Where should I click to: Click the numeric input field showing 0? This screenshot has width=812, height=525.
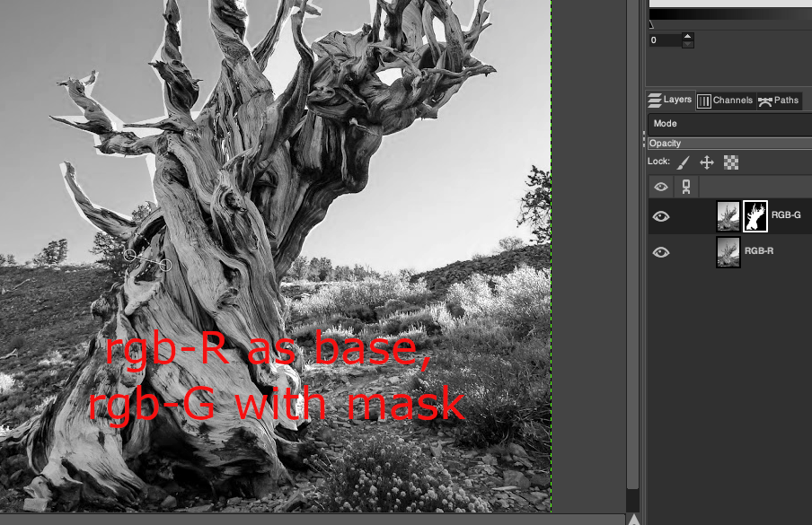(665, 40)
